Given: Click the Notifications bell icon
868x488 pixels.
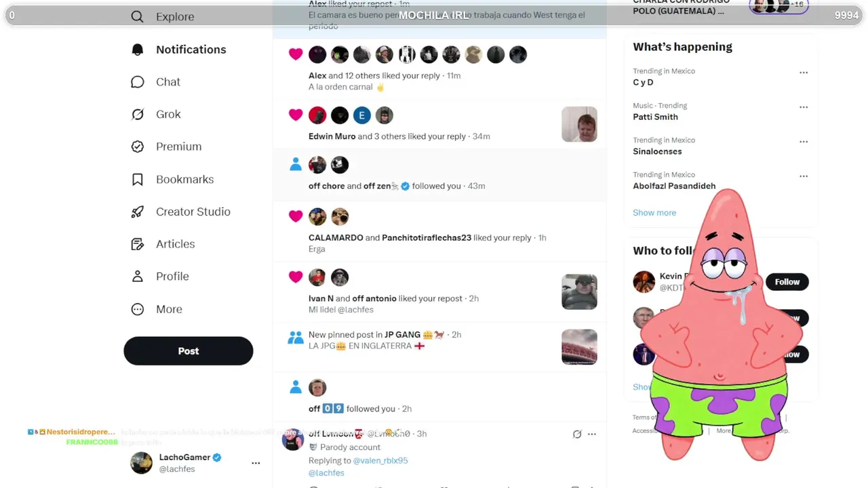Looking at the screenshot, I should [x=138, y=49].
